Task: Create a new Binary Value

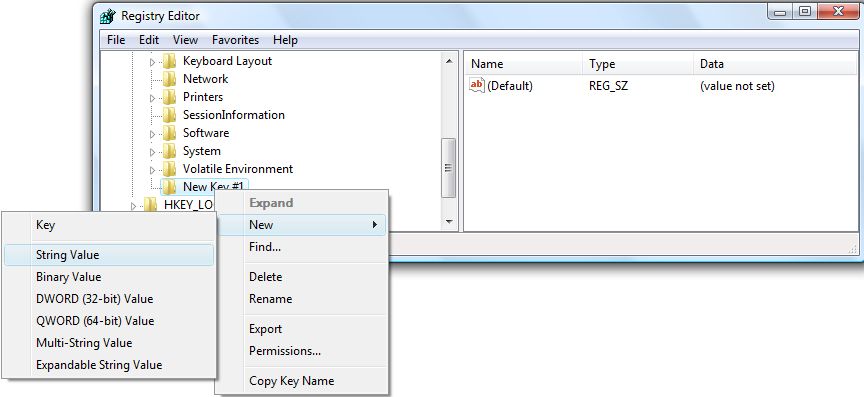Action: click(109, 277)
